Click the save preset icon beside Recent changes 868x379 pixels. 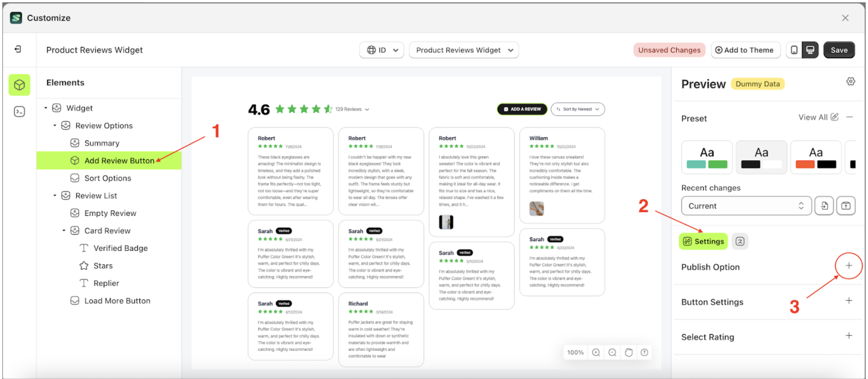tap(846, 206)
